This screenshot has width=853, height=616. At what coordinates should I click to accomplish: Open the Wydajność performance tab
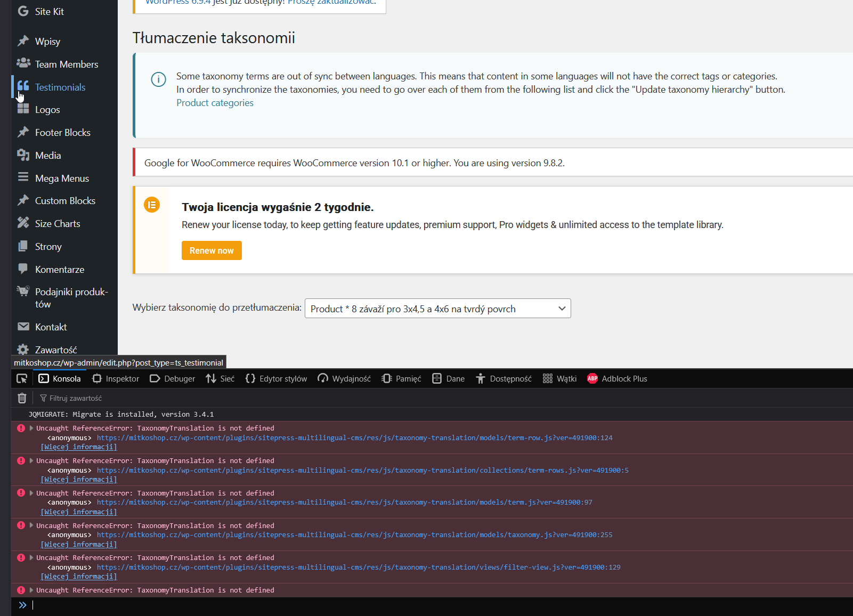click(x=344, y=379)
